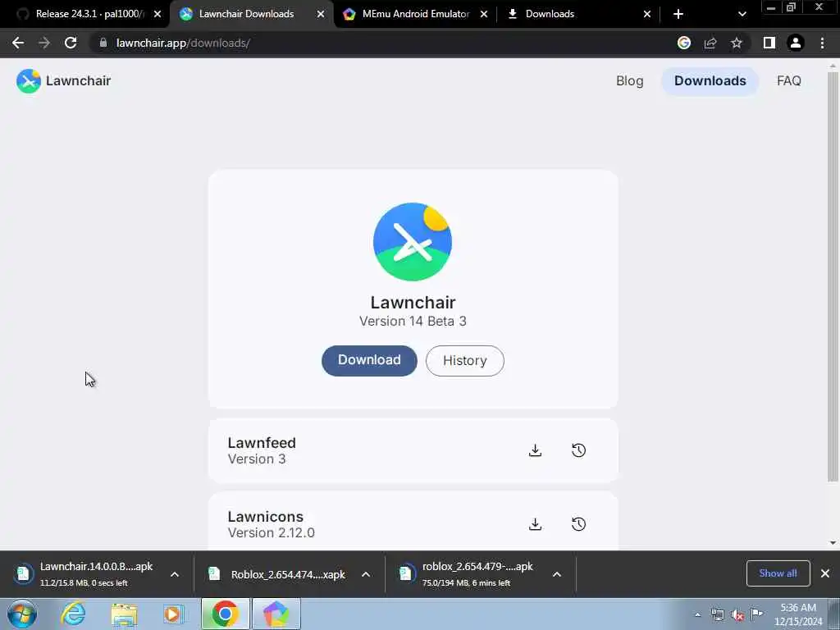Close the Downloads tab
The width and height of the screenshot is (840, 630).
click(x=647, y=14)
